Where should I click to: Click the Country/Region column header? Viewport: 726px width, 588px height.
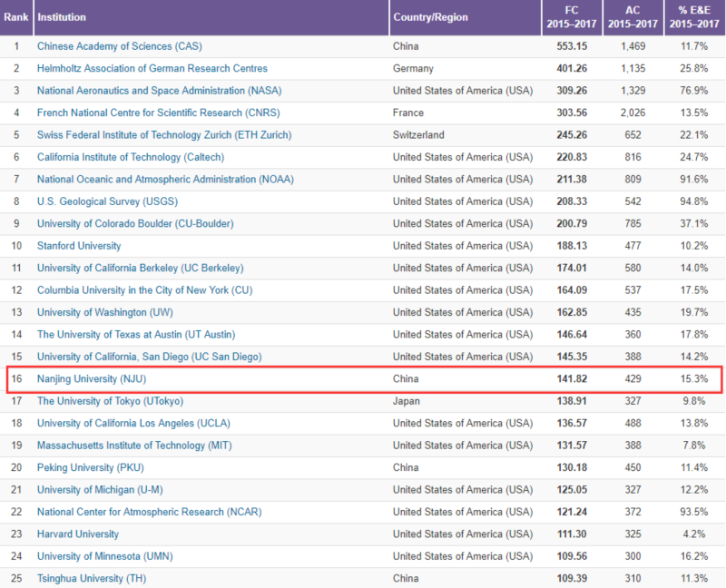click(429, 17)
